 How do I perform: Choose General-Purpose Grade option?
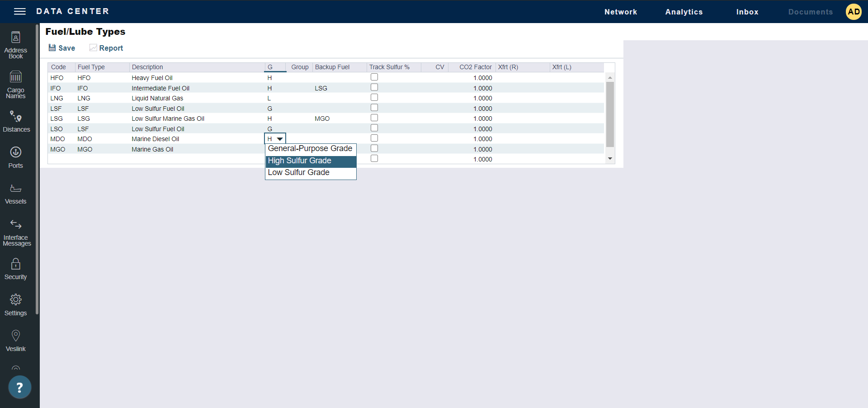[310, 149]
